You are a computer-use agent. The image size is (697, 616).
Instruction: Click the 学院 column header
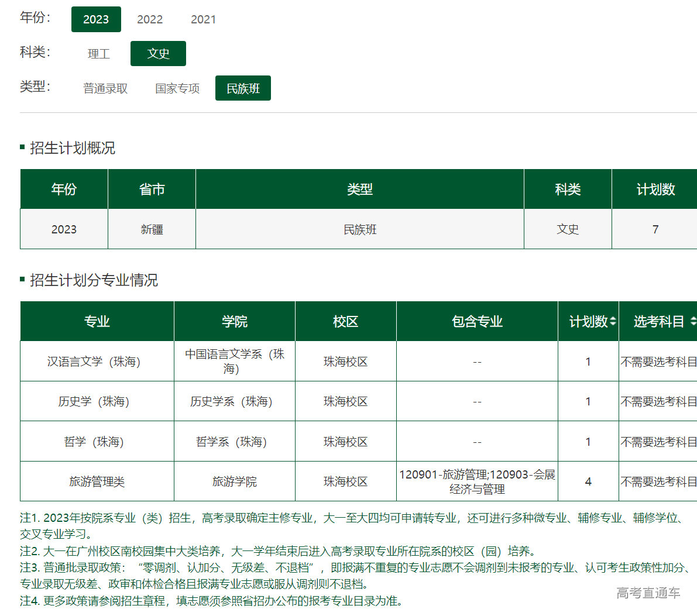[235, 321]
